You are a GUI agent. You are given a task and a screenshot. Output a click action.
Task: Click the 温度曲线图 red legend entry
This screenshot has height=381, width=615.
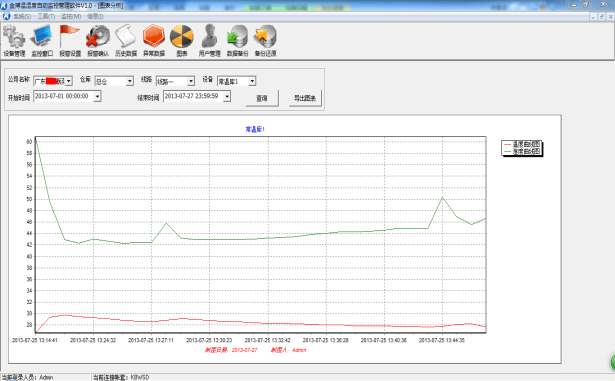point(522,144)
